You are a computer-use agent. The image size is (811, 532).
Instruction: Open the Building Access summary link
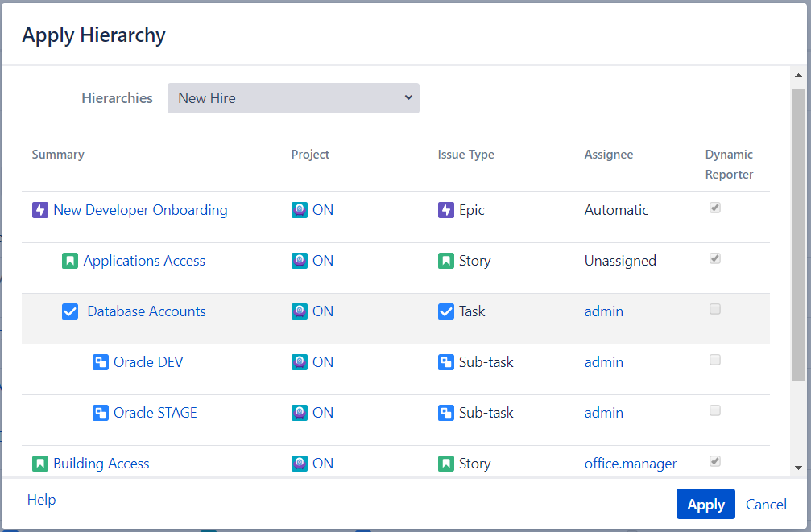[101, 464]
